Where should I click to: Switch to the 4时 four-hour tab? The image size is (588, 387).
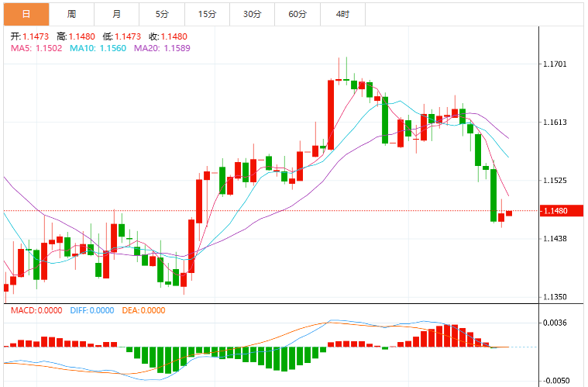[342, 14]
